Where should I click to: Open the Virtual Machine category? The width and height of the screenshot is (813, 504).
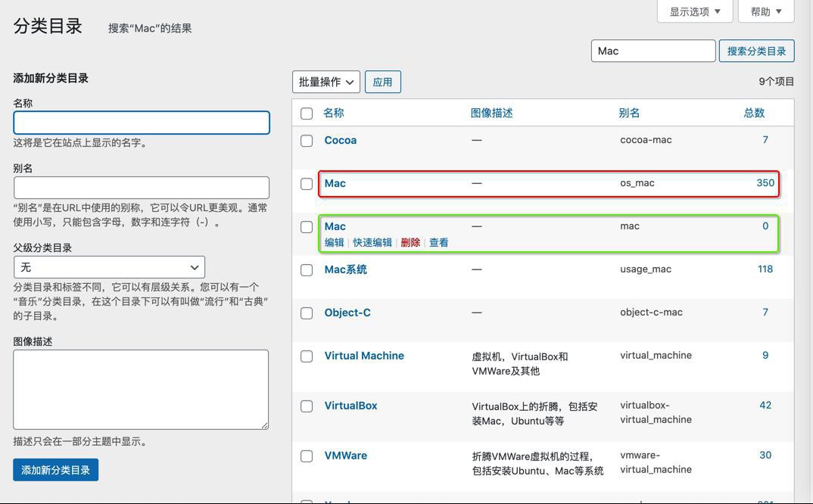364,356
